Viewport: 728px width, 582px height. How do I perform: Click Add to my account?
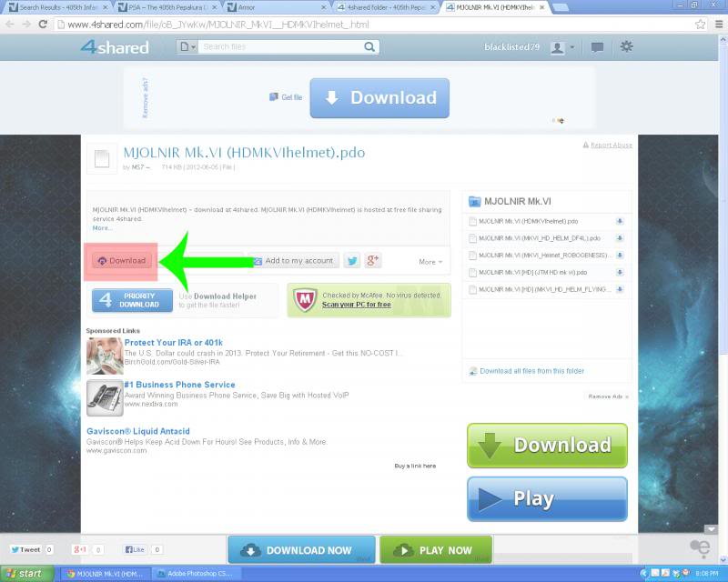point(294,261)
